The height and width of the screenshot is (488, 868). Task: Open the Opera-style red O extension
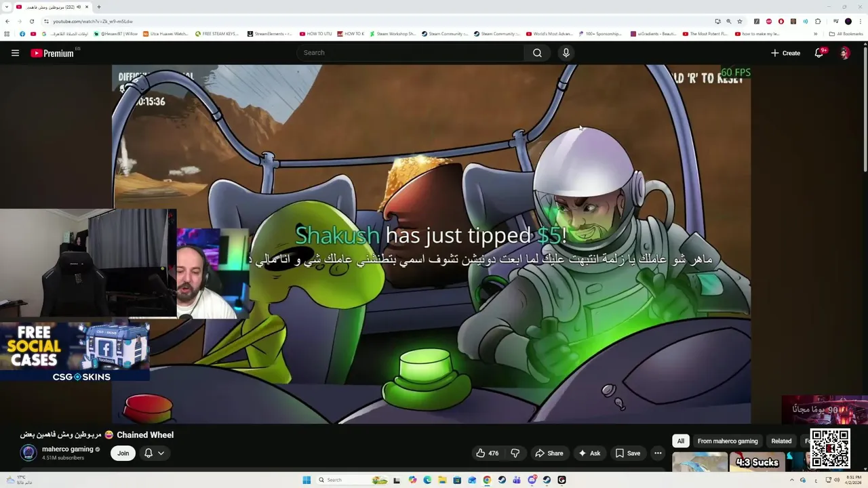pyautogui.click(x=781, y=22)
